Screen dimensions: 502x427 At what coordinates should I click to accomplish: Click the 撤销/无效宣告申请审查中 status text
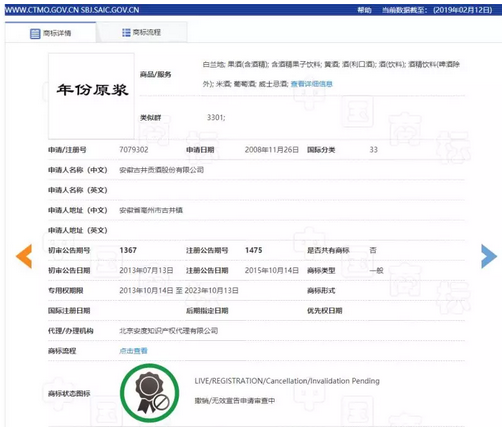235,401
